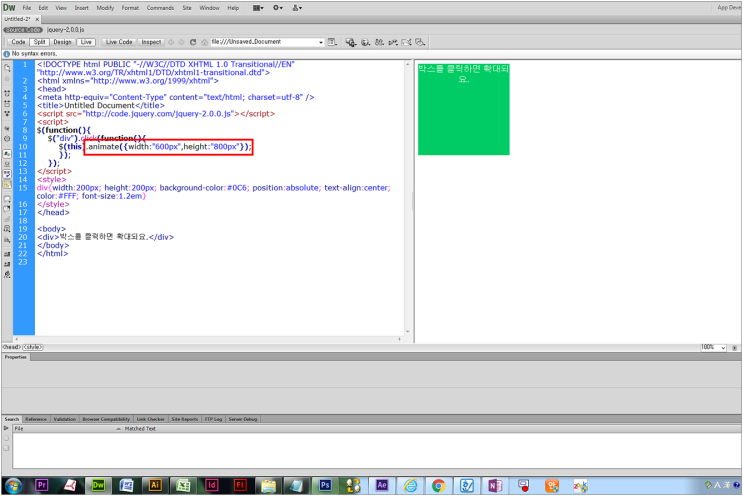Switch to Code view
This screenshot has height=496, width=743.
pyautogui.click(x=18, y=42)
